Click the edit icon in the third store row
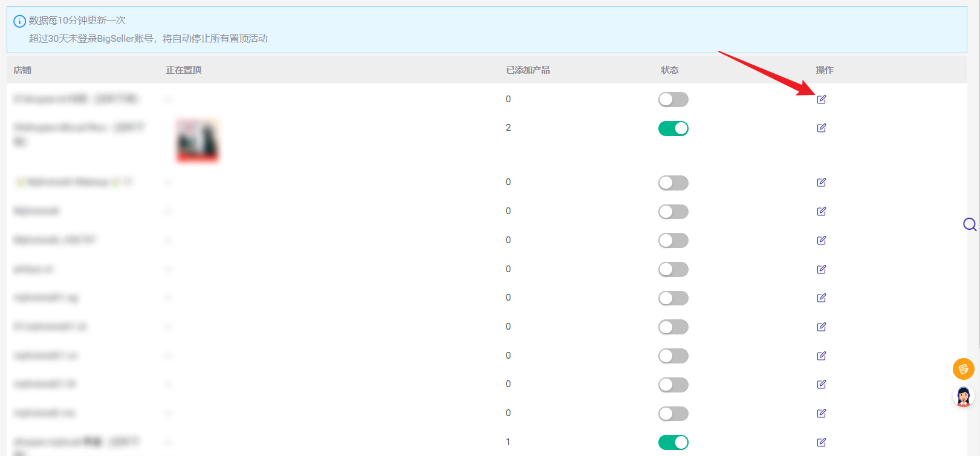Image resolution: width=980 pixels, height=456 pixels. tap(821, 182)
